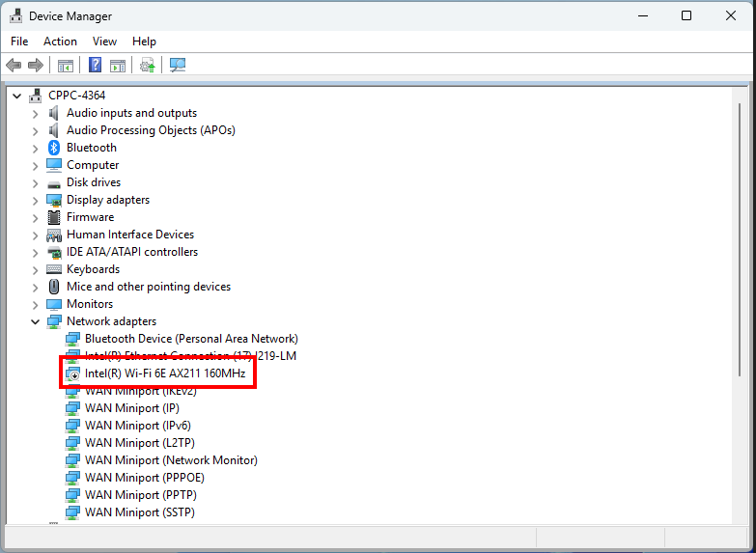Expand Human Interface Devices category
Image resolution: width=756 pixels, height=553 pixels.
[35, 235]
